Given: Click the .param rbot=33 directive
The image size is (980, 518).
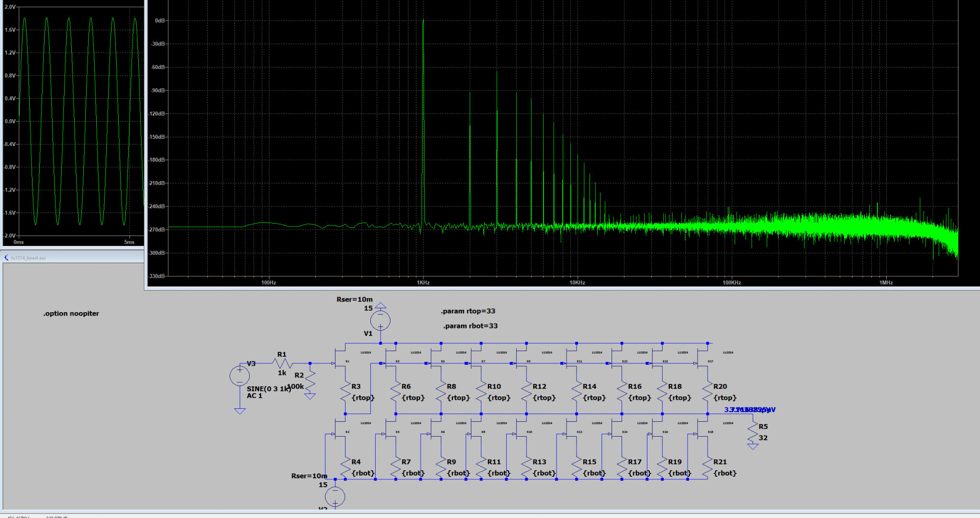Looking at the screenshot, I should [x=470, y=326].
